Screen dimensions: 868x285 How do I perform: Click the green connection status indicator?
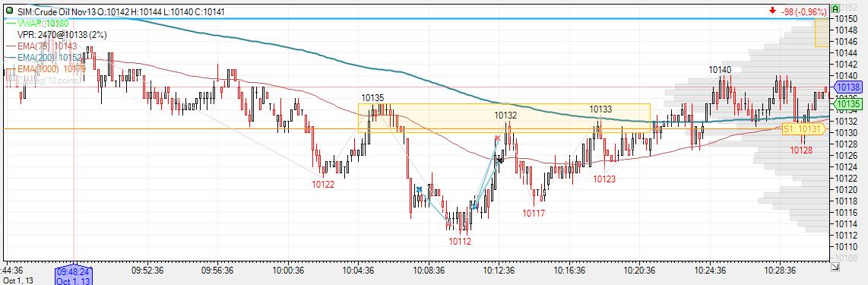coord(9,11)
